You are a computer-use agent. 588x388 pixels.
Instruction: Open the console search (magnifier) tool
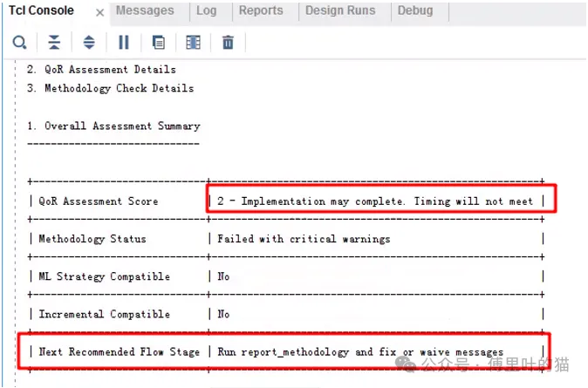tap(19, 42)
